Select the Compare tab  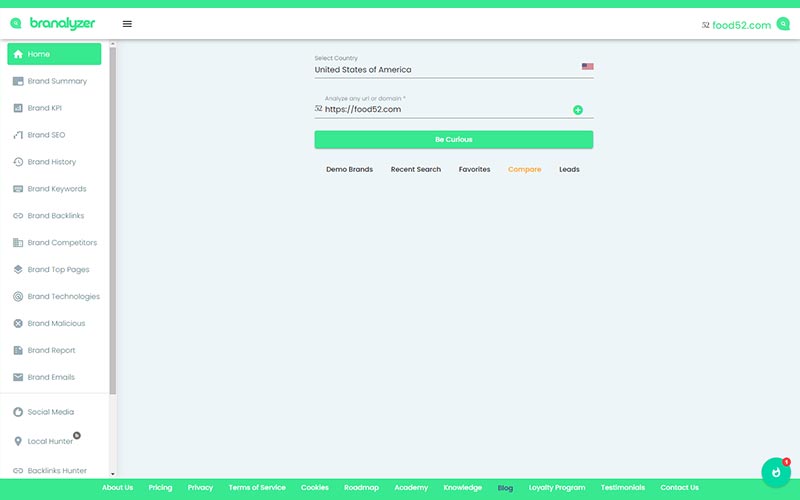tap(524, 169)
